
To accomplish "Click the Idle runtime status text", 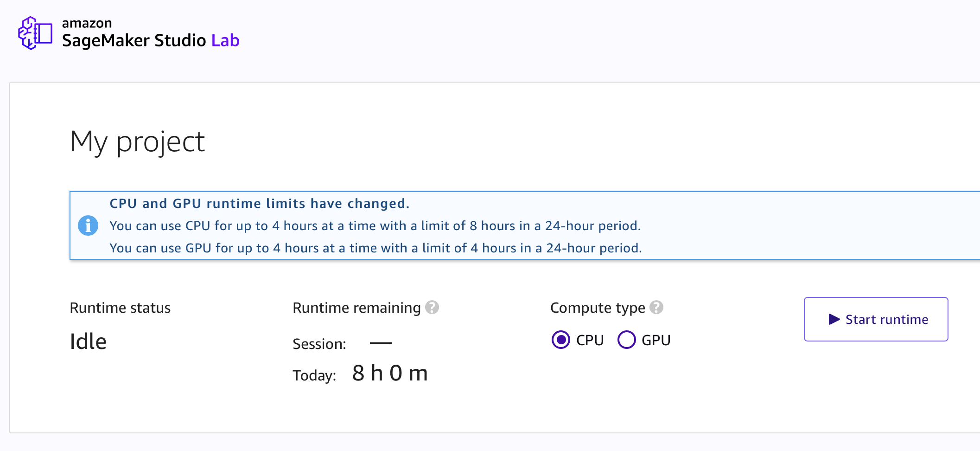I will tap(88, 341).
